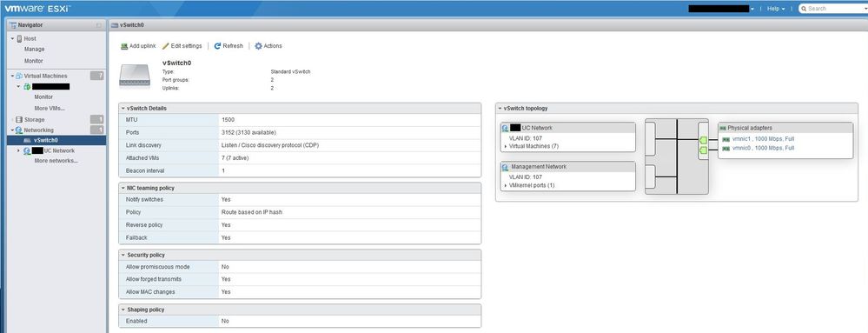868x333 pixels.
Task: Click the Virtual Machines count badge 7
Action: pyautogui.click(x=97, y=76)
